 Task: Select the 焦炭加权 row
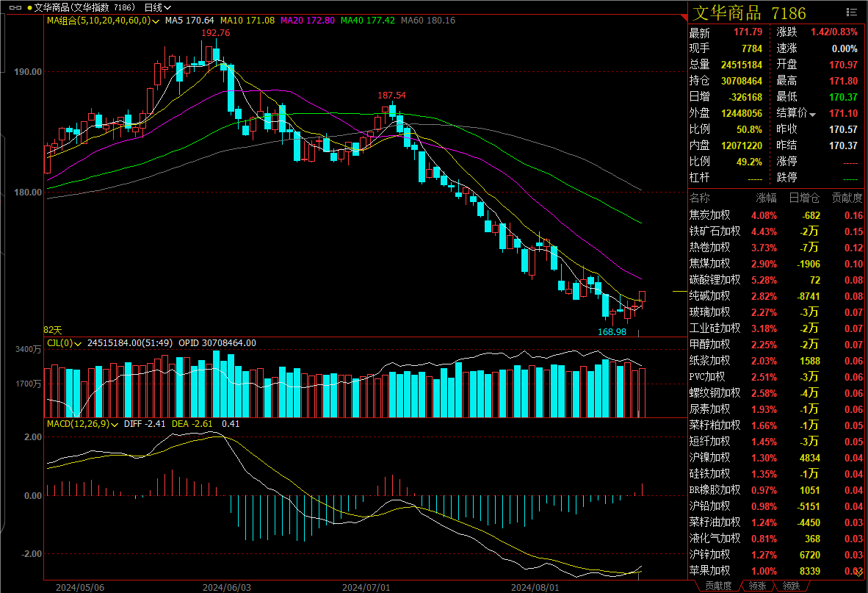tap(776, 215)
